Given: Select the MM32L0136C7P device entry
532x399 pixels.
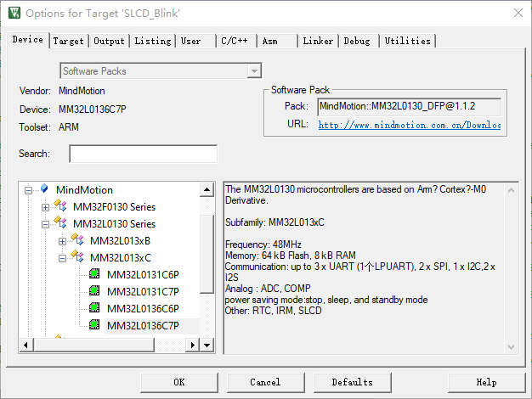Looking at the screenshot, I should (143, 325).
